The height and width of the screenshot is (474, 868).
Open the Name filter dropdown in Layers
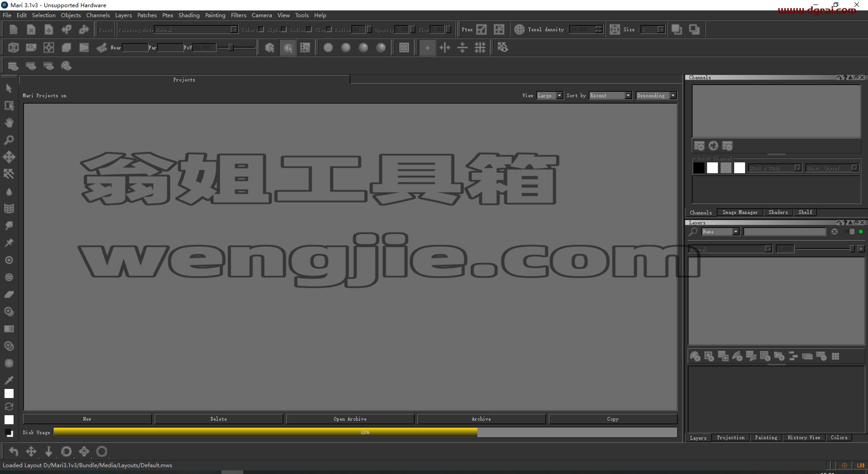[720, 232]
